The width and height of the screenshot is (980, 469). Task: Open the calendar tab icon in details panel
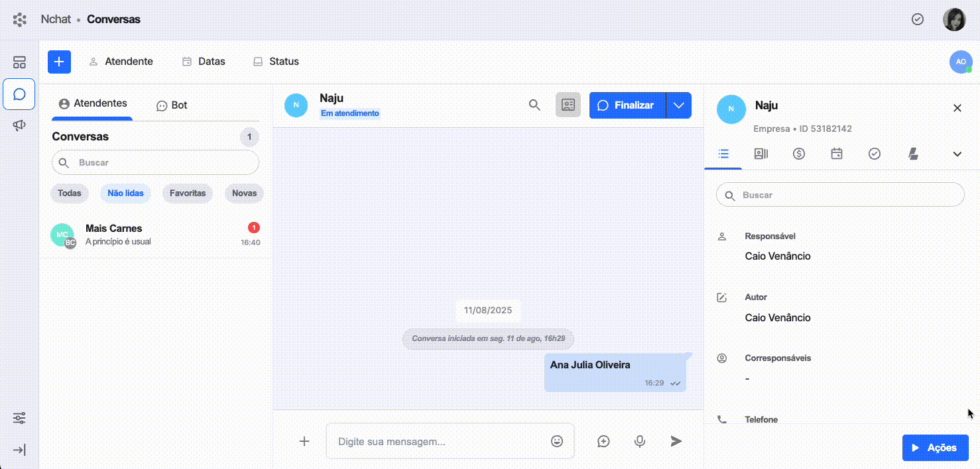click(837, 154)
